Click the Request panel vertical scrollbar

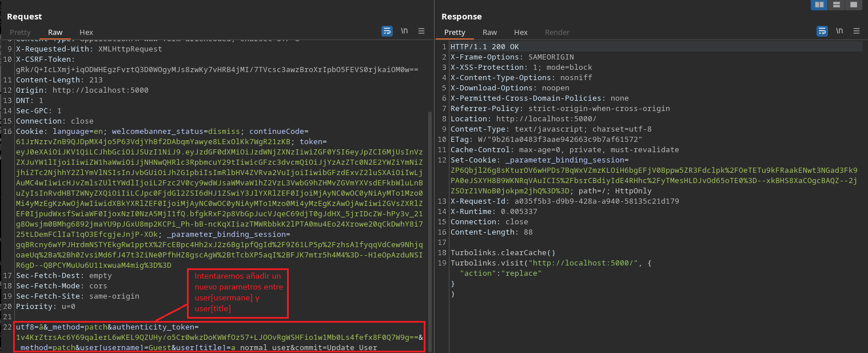[x=430, y=229]
